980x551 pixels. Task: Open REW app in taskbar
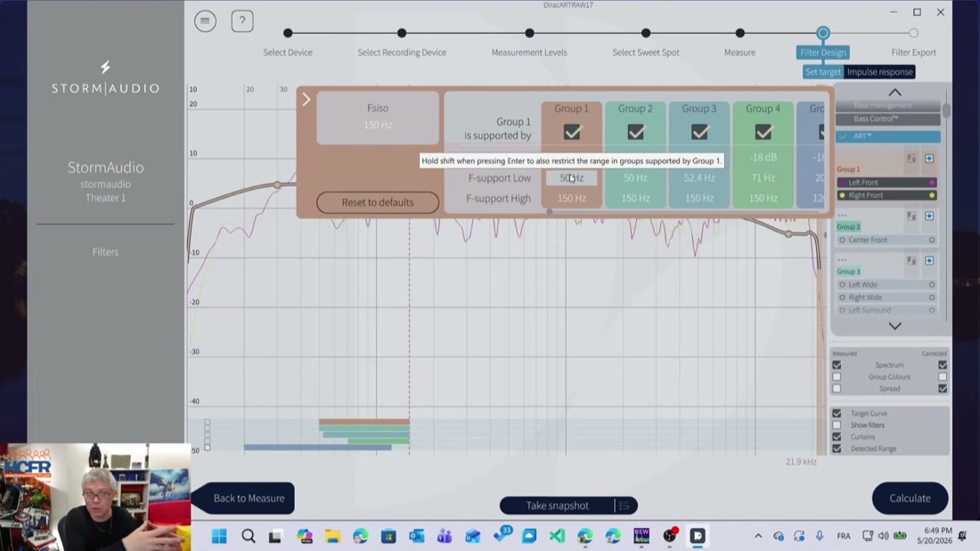[x=641, y=536]
